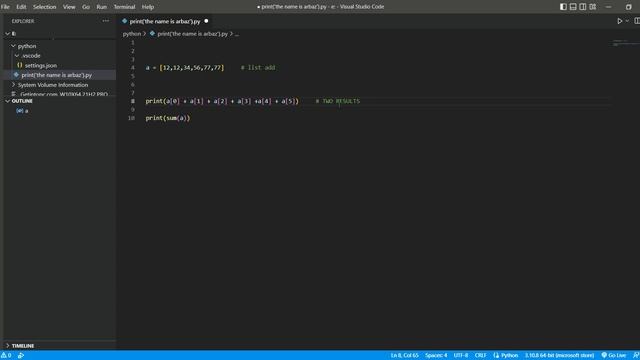
Task: Place cursor in line 4 list assignment
Action: point(185,68)
